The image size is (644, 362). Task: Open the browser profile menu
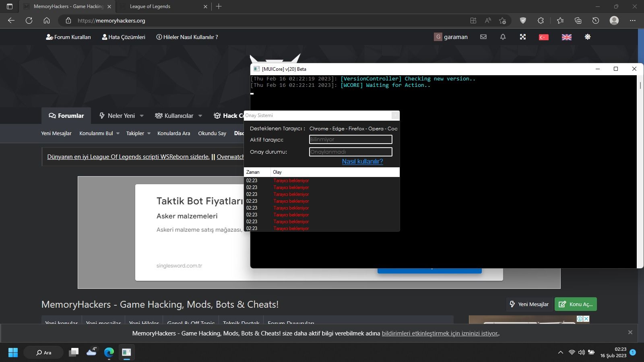coord(614,21)
